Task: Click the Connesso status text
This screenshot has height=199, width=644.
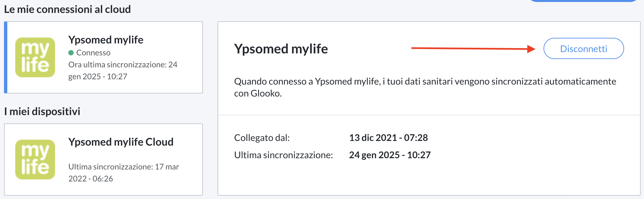Action: point(93,53)
